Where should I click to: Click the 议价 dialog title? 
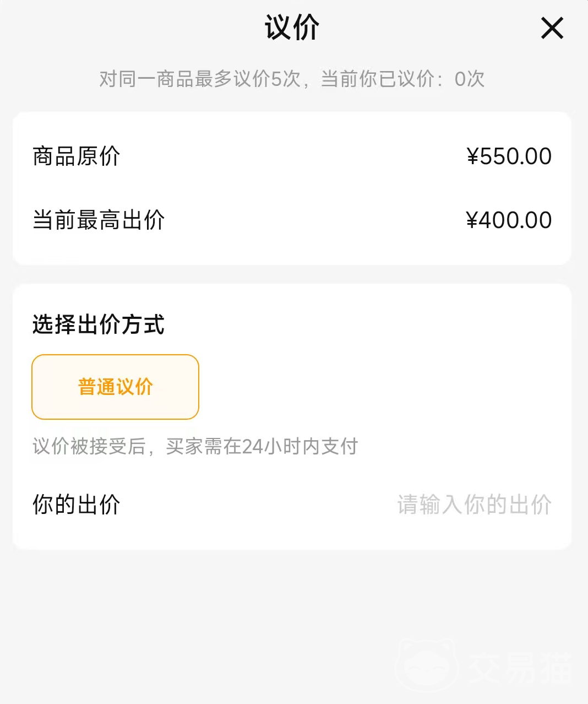[x=292, y=28]
